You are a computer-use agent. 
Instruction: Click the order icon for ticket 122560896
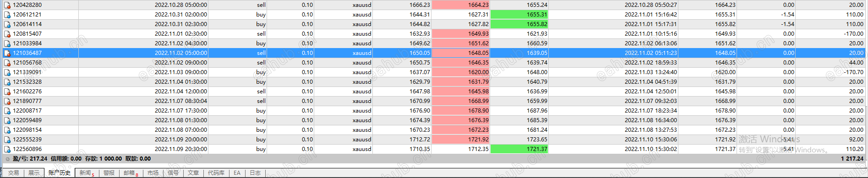click(7, 149)
